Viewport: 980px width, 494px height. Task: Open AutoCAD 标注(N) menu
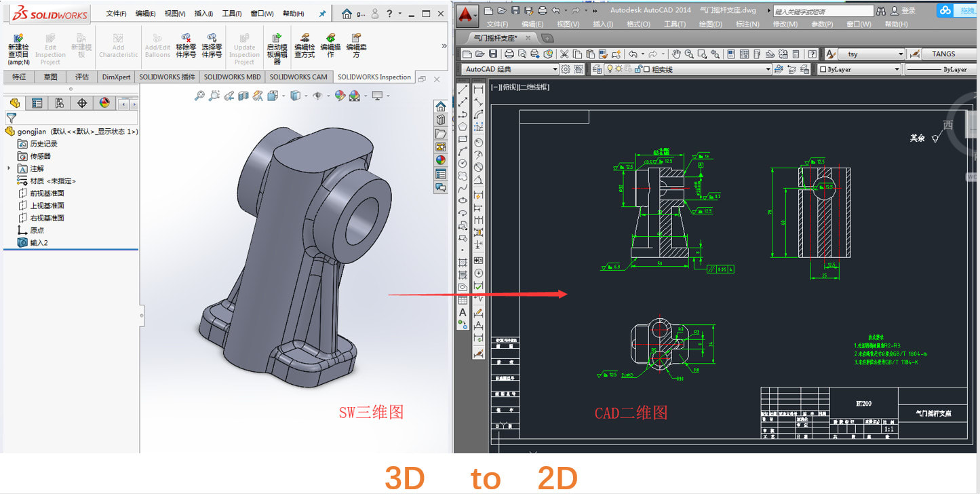coord(747,24)
